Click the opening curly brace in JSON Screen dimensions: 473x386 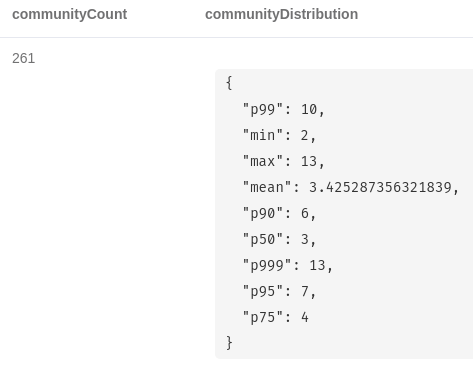coord(229,83)
